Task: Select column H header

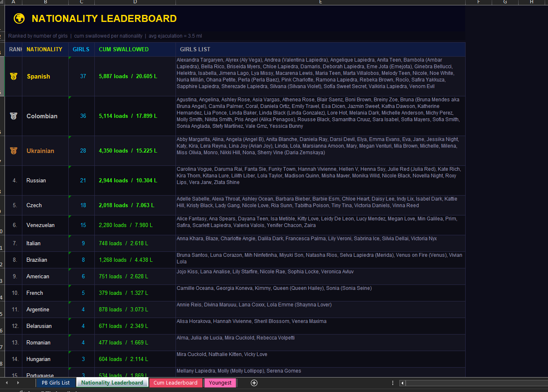Action: [531, 2]
